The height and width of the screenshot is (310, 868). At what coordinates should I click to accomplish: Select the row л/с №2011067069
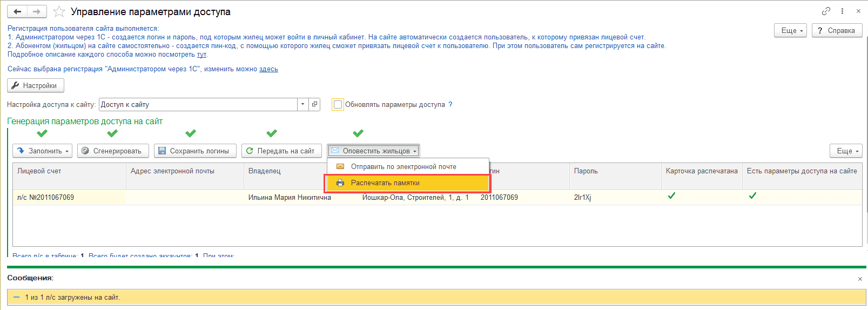[x=45, y=198]
